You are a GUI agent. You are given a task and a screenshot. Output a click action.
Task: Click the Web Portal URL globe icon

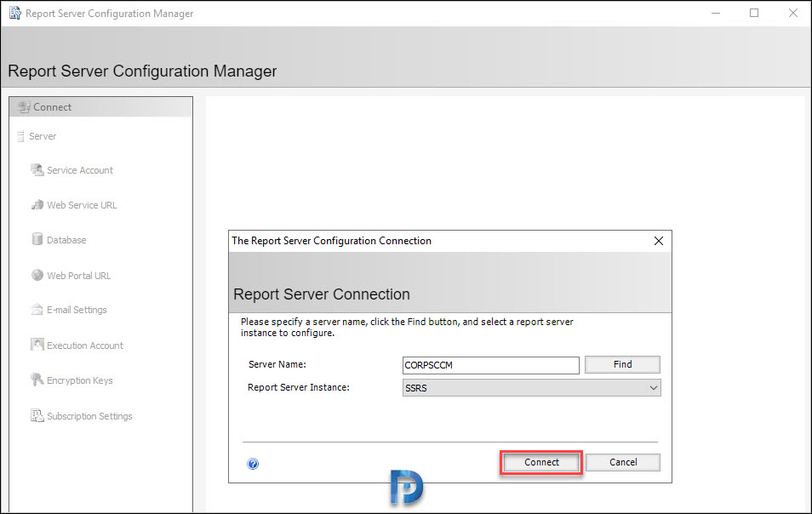(x=37, y=275)
